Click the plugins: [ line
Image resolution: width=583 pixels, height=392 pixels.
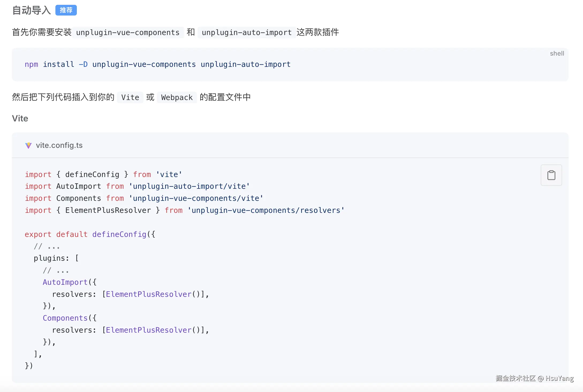(56, 258)
